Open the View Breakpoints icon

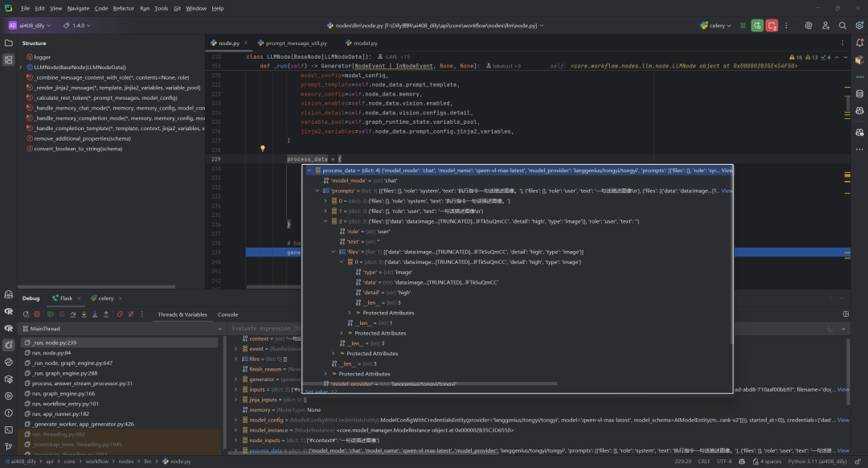pyautogui.click(x=120, y=314)
